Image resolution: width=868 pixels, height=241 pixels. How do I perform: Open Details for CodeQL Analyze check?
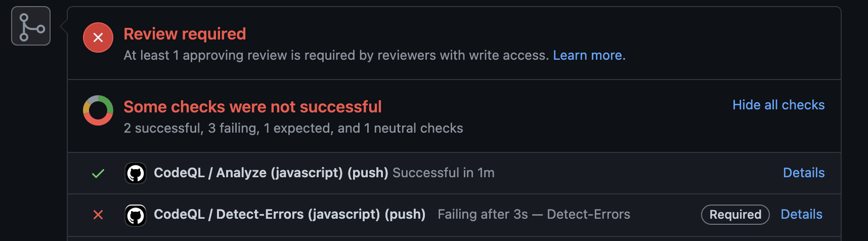click(803, 173)
